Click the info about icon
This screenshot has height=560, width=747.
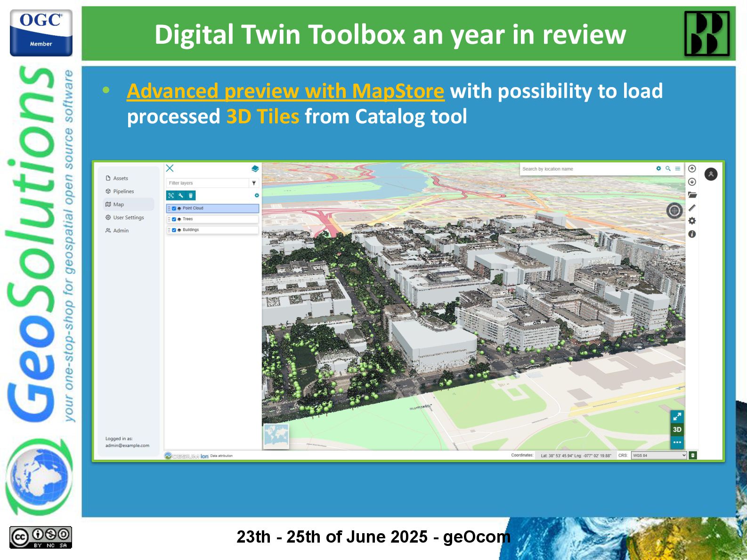692,234
